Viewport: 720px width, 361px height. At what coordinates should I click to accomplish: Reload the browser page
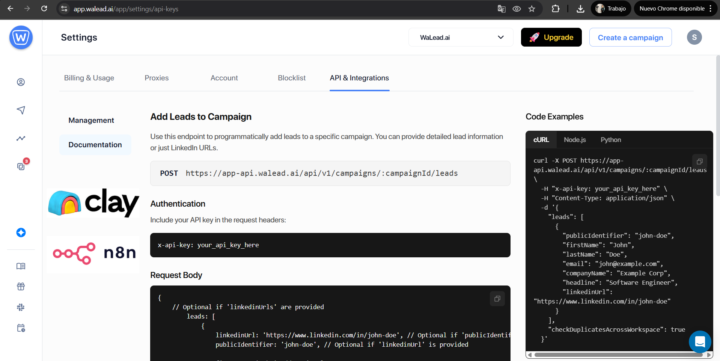point(44,9)
